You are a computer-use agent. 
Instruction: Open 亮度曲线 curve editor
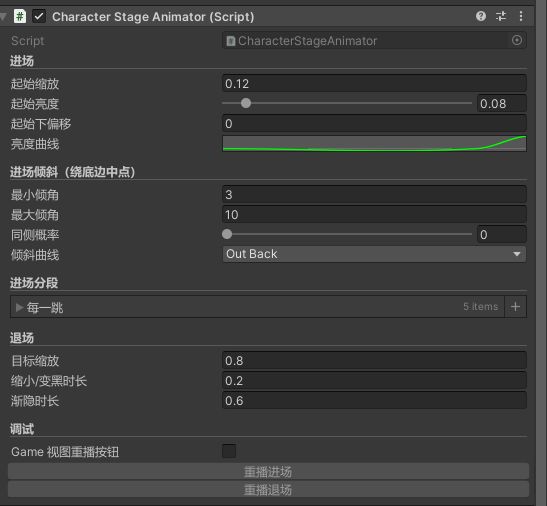click(374, 143)
